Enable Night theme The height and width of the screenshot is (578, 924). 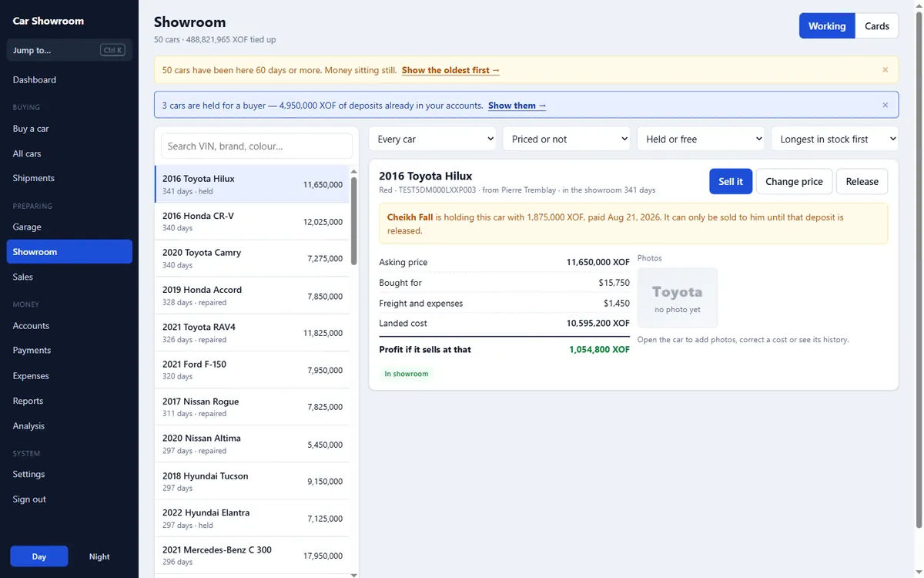coord(99,556)
